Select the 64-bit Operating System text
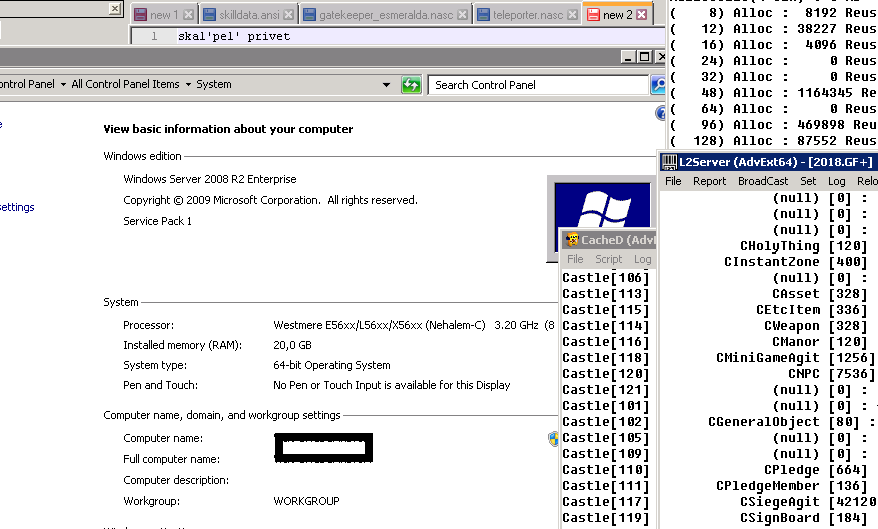Screen dimensions: 878x529 [x=331, y=366]
